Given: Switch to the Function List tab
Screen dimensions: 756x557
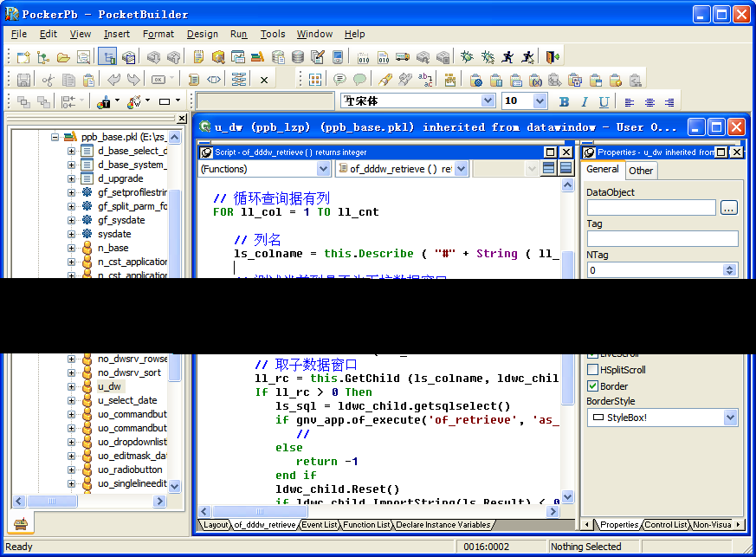Looking at the screenshot, I should click(366, 525).
